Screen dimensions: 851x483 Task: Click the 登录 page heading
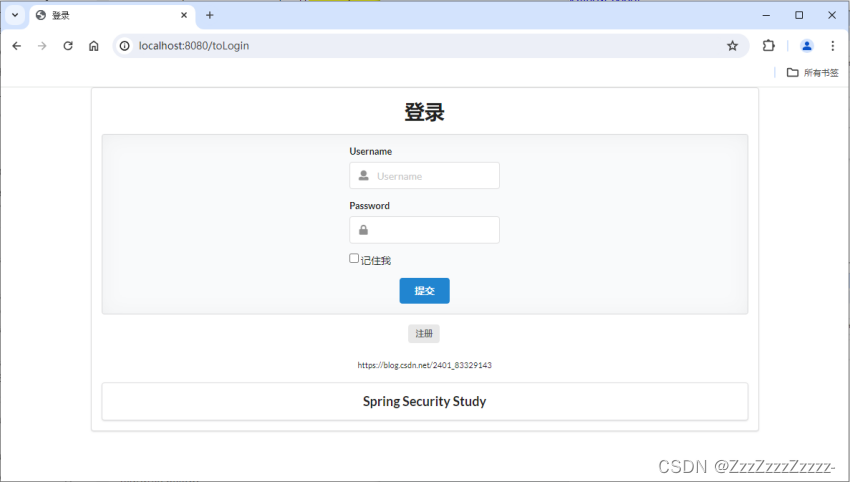[x=424, y=112]
